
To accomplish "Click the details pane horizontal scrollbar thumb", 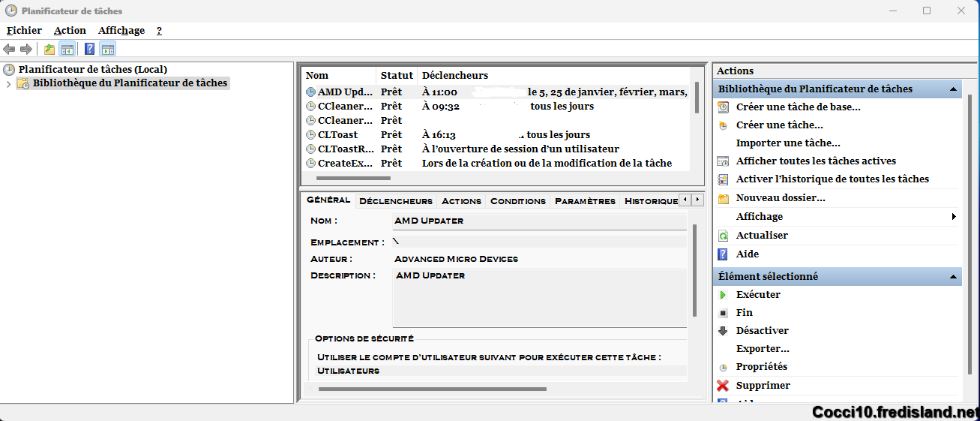I will click(432, 389).
